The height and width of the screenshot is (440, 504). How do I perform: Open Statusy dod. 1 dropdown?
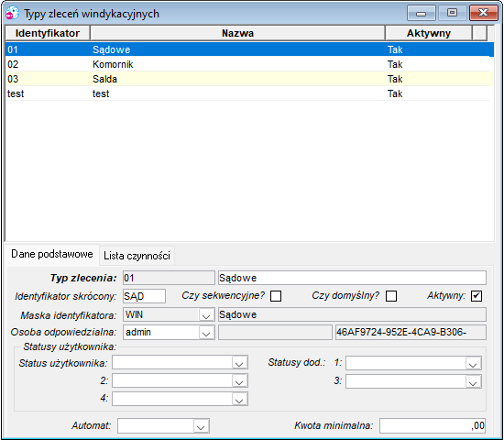[473, 363]
